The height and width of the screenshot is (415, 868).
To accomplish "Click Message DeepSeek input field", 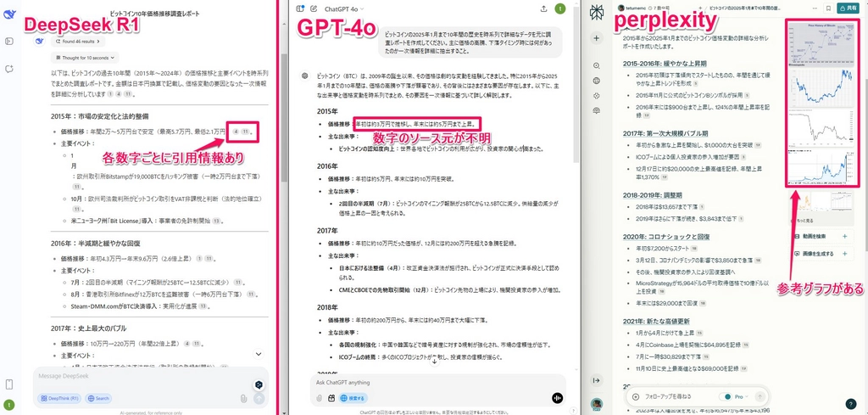I will click(x=138, y=376).
